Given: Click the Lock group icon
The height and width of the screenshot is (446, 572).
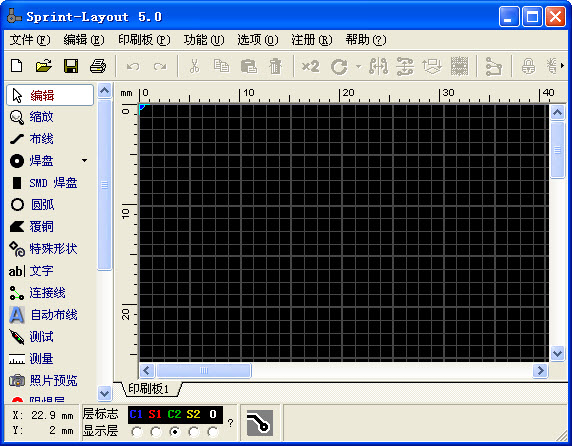Looking at the screenshot, I should coord(528,66).
